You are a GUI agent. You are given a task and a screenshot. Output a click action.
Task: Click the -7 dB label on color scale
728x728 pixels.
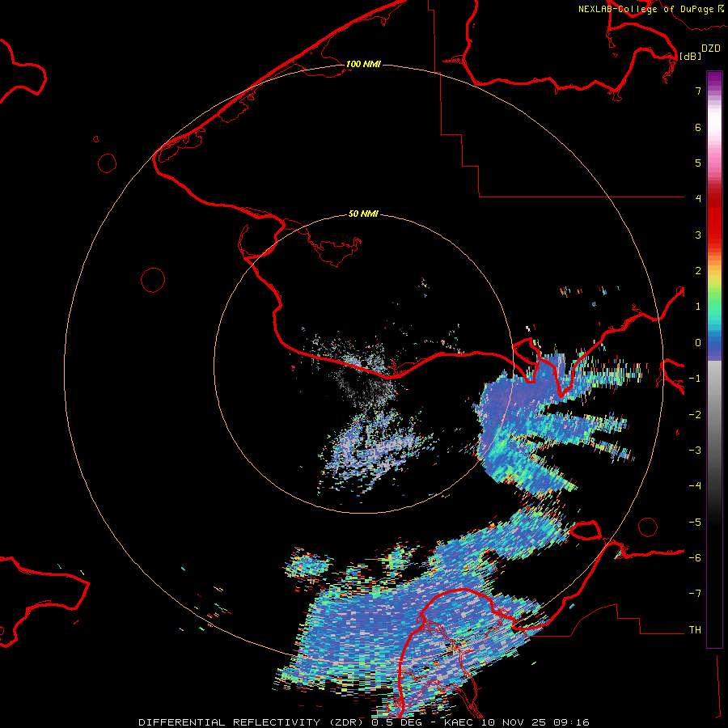(x=695, y=594)
